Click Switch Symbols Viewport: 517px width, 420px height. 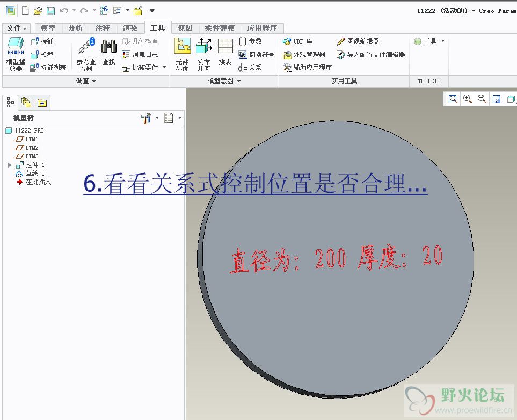[256, 54]
